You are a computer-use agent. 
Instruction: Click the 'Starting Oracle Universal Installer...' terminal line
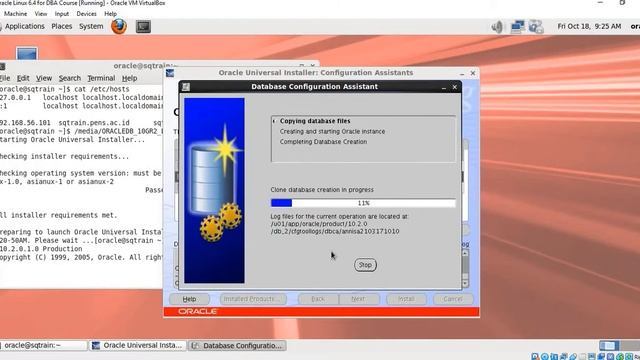click(72, 140)
